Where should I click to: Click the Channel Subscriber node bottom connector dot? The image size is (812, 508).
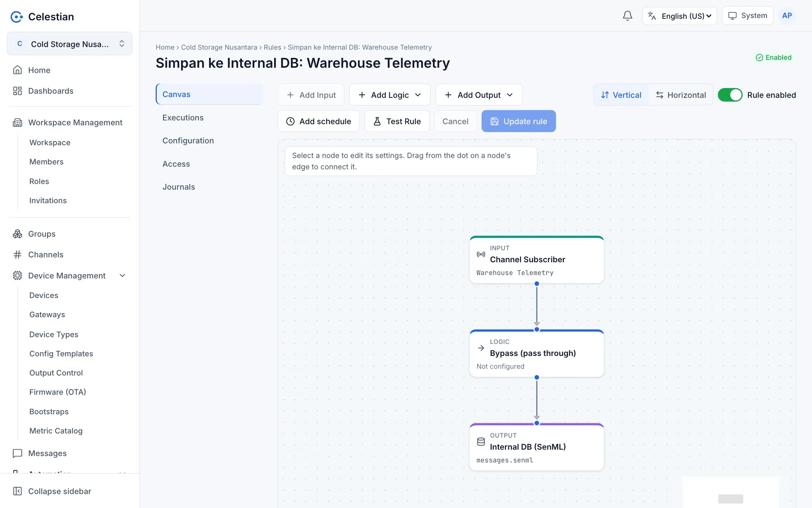point(537,284)
